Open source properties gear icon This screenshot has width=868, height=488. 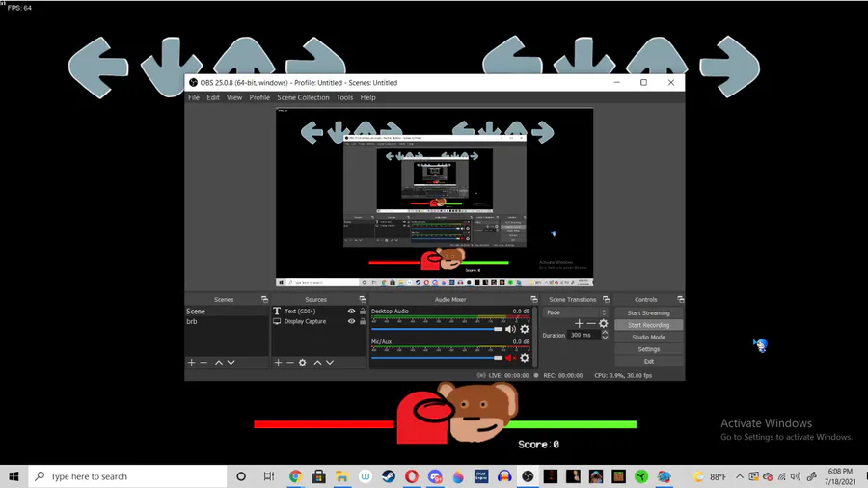[302, 363]
